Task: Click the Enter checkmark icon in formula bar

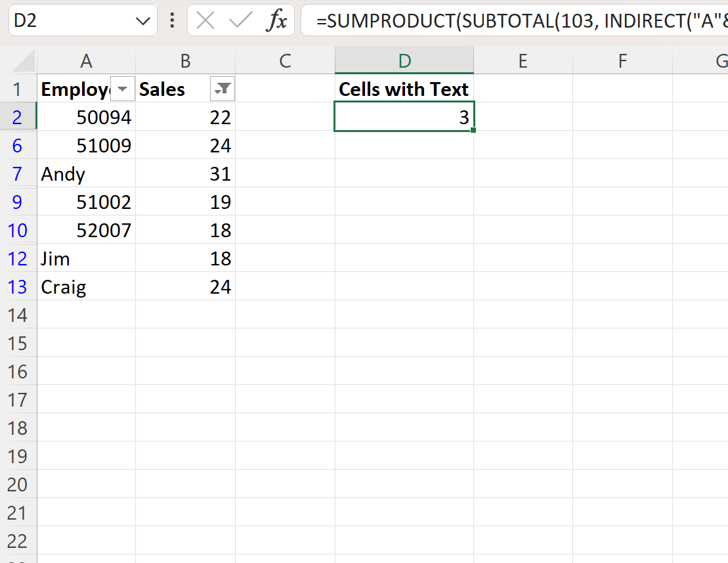Action: pos(242,20)
